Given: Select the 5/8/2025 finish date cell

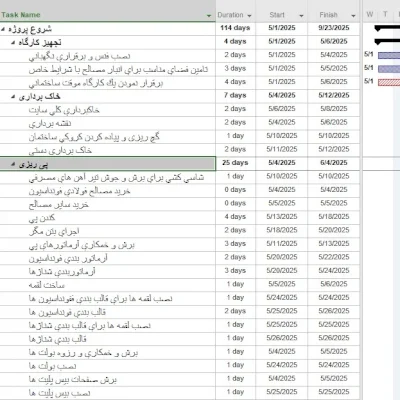Looking at the screenshot, I should (x=334, y=109).
